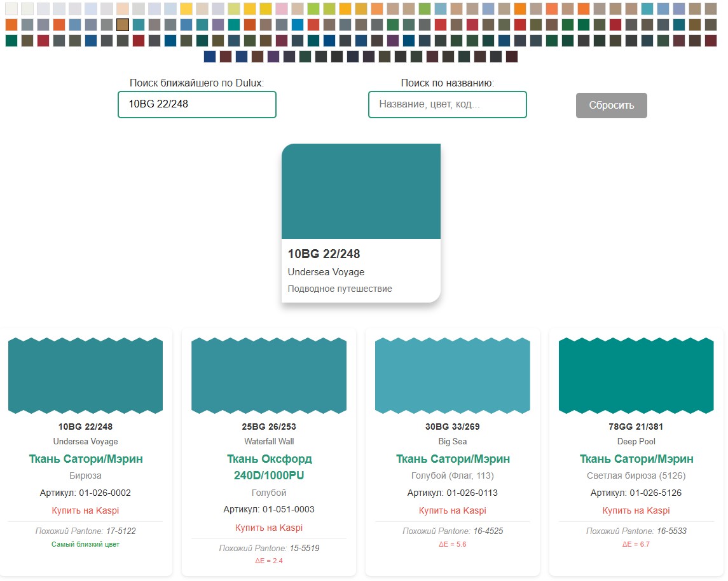This screenshot has width=728, height=581.
Task: Choose the peach swatch among top-row pale swatches
Action: [x=123, y=9]
